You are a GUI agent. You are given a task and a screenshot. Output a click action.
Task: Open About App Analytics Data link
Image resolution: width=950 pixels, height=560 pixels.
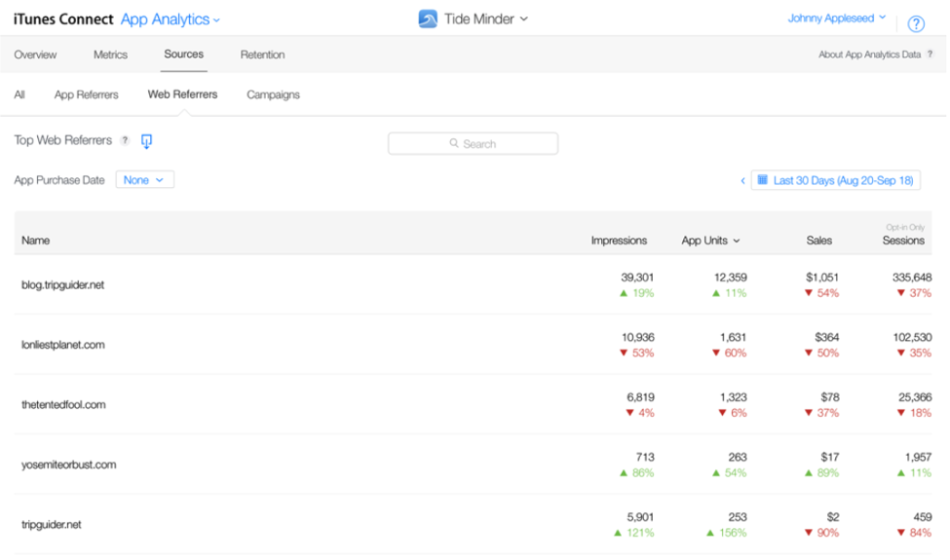(x=869, y=55)
